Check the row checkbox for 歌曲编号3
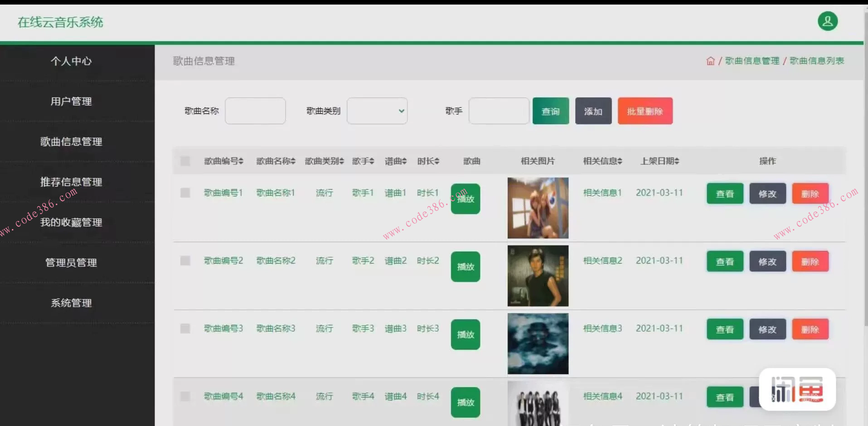Viewport: 868px width, 426px height. click(184, 328)
